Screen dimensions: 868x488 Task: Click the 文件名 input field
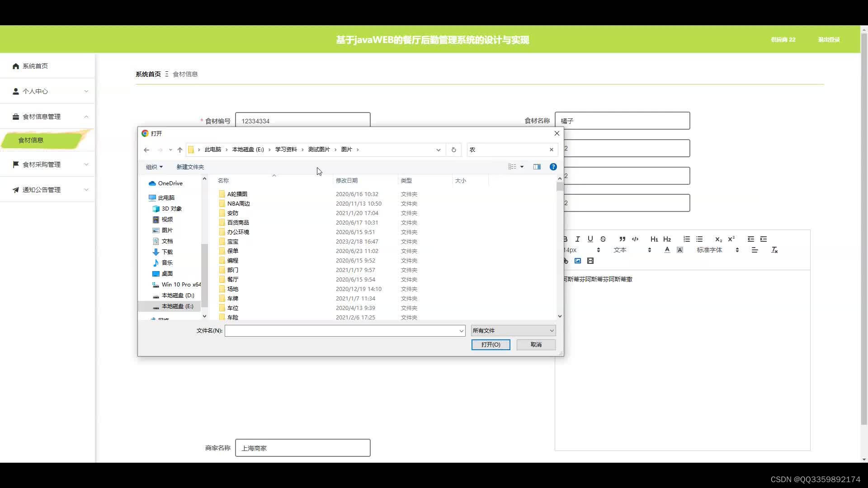[x=345, y=331]
